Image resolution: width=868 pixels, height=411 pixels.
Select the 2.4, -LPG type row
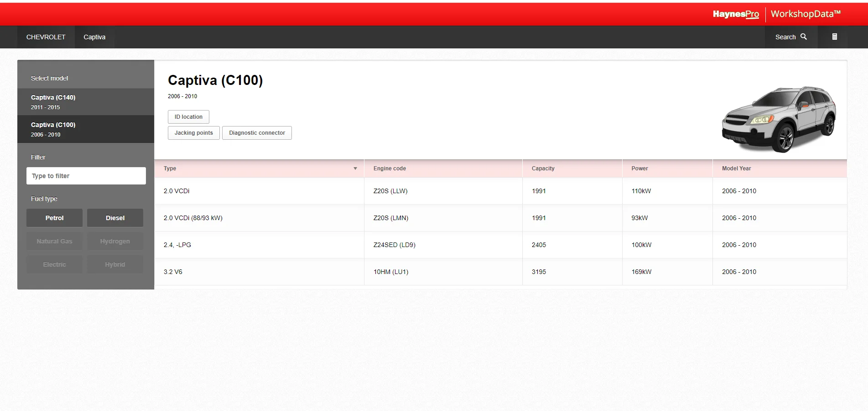500,245
